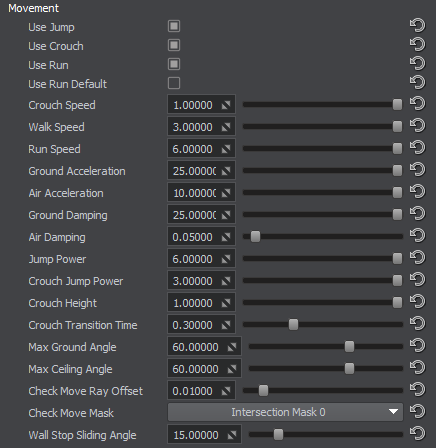Reset the Air Damping value
The image size is (436, 448).
pos(417,236)
